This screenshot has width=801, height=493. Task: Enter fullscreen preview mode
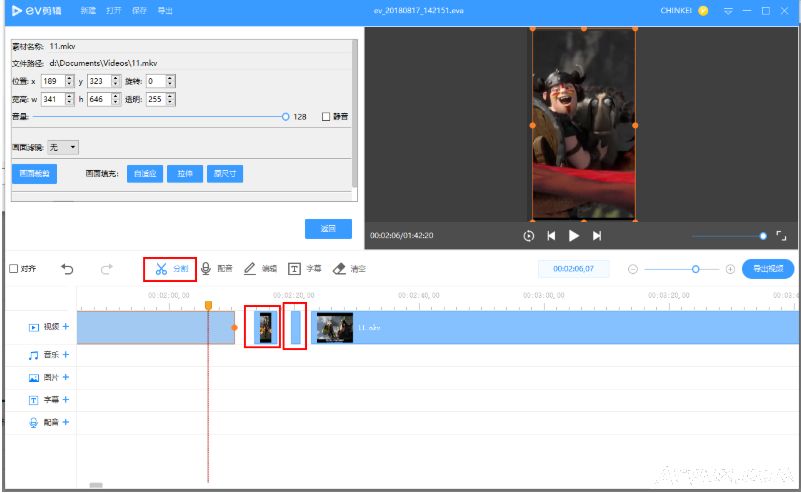point(782,236)
